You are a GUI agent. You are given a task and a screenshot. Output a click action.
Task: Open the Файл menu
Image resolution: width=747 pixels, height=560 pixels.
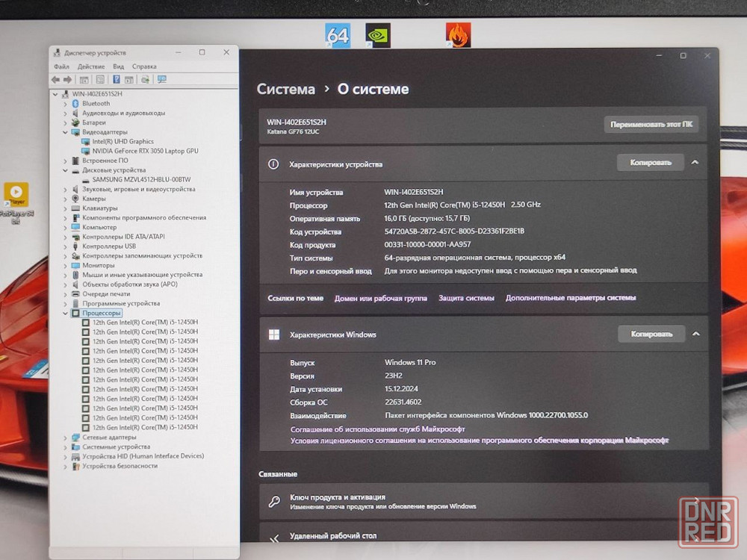click(61, 66)
